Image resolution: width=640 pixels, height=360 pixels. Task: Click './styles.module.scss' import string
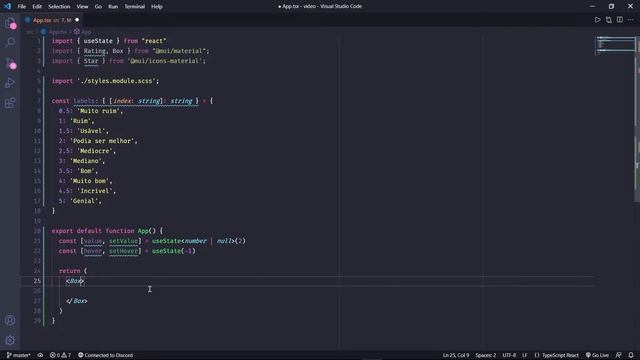(116, 81)
